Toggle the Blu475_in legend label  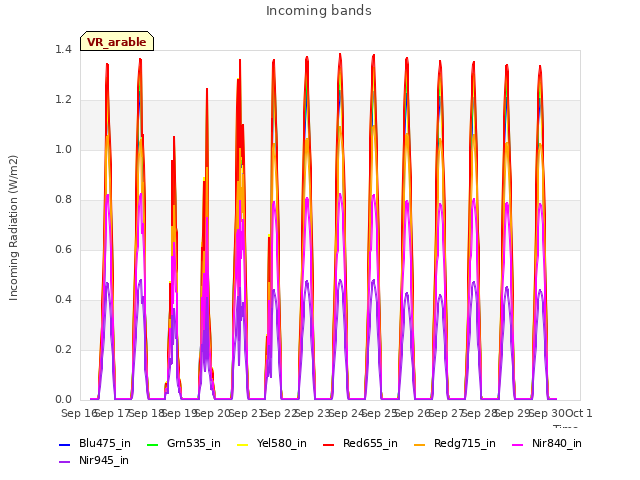[x=105, y=444]
